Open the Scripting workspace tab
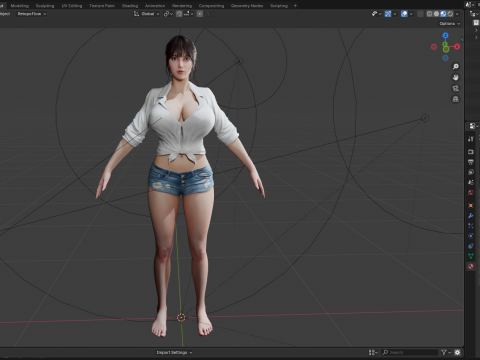This screenshot has height=360, width=480. (279, 6)
